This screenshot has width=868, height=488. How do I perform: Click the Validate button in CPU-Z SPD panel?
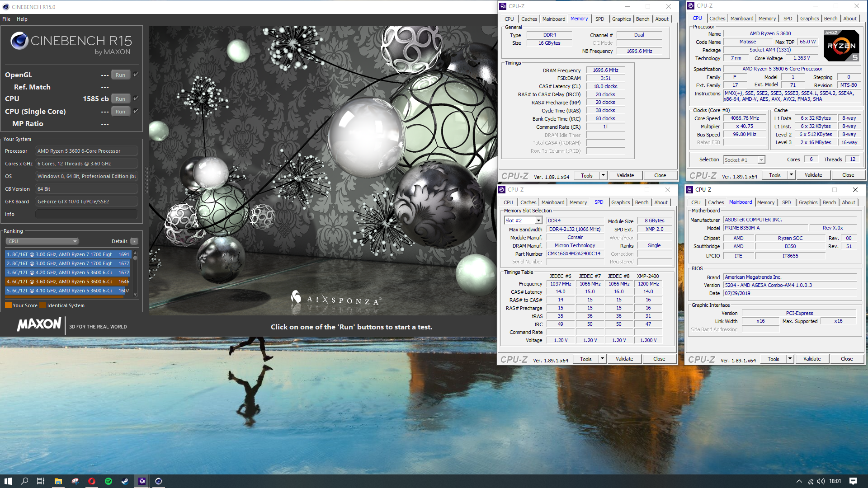click(625, 358)
